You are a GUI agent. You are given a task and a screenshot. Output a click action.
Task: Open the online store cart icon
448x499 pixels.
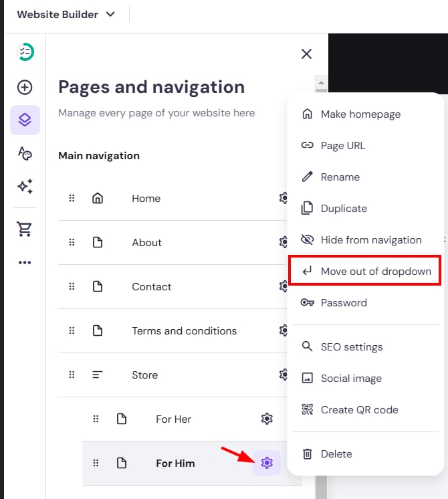click(25, 229)
